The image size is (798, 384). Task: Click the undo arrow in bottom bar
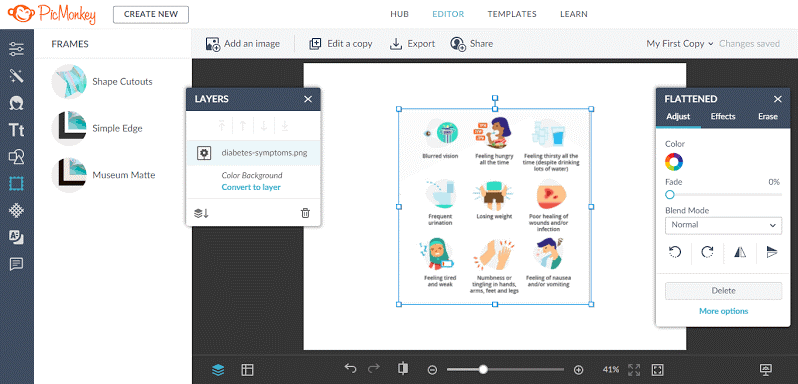[x=350, y=369]
